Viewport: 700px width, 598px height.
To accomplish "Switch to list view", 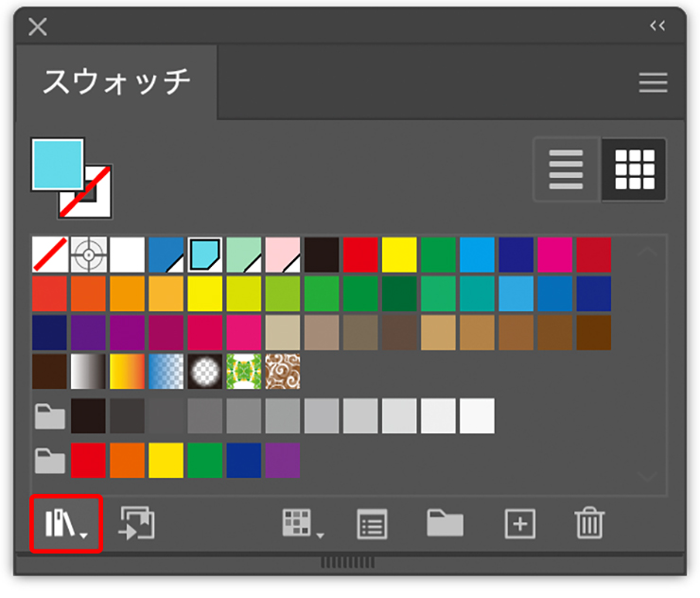I will pyautogui.click(x=567, y=169).
